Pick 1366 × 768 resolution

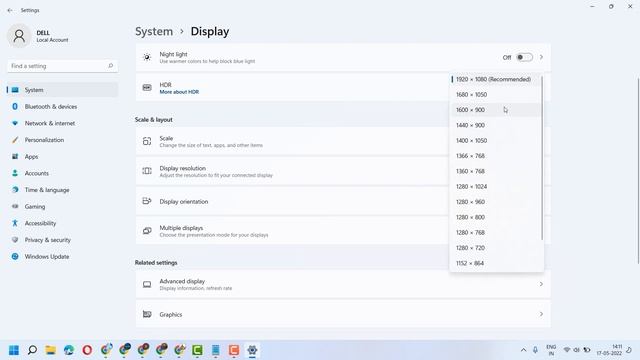click(496, 156)
